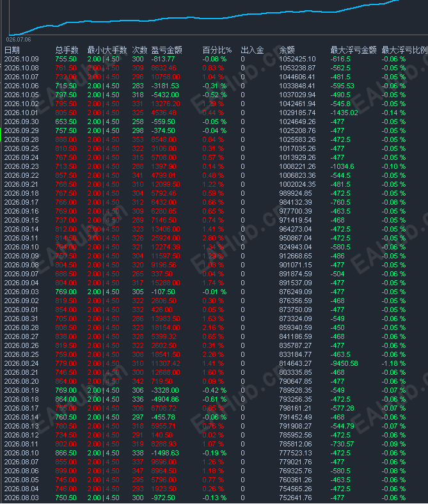Select date cell 2026.09.25
Screen dimensions: 428x504
point(22,149)
